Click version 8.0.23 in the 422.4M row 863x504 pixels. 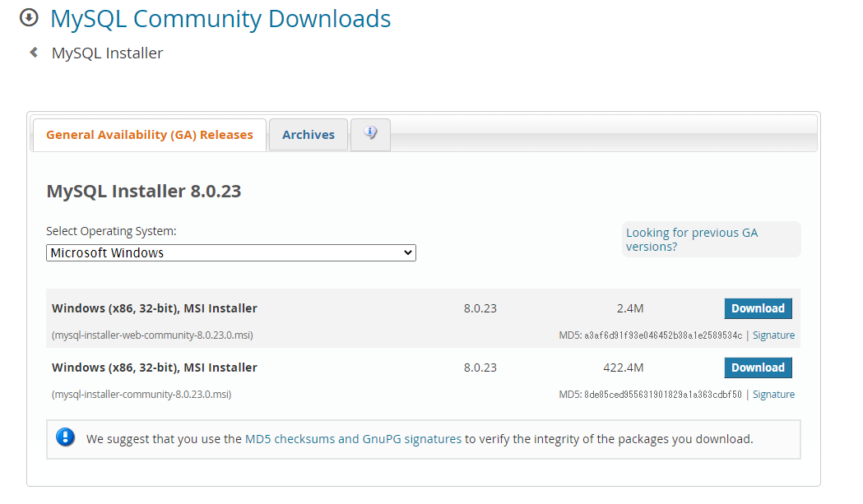coord(480,368)
